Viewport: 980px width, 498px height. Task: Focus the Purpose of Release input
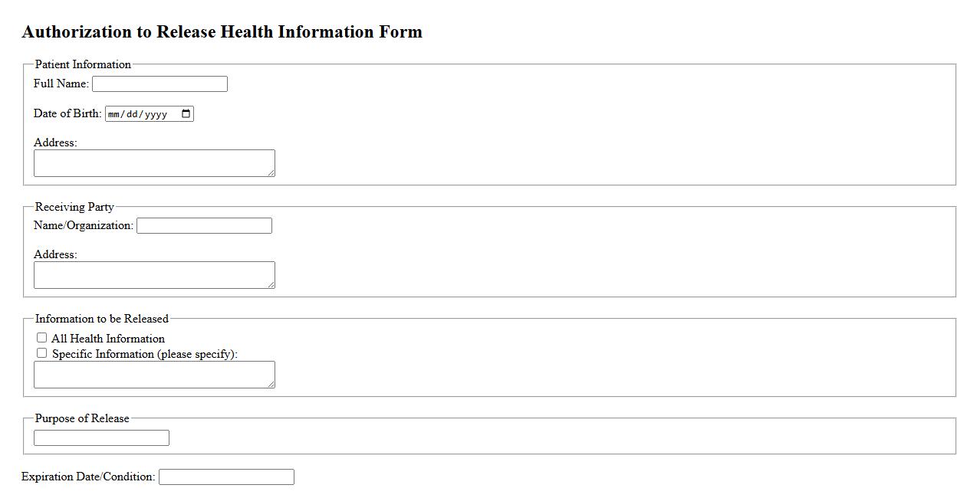(x=101, y=438)
